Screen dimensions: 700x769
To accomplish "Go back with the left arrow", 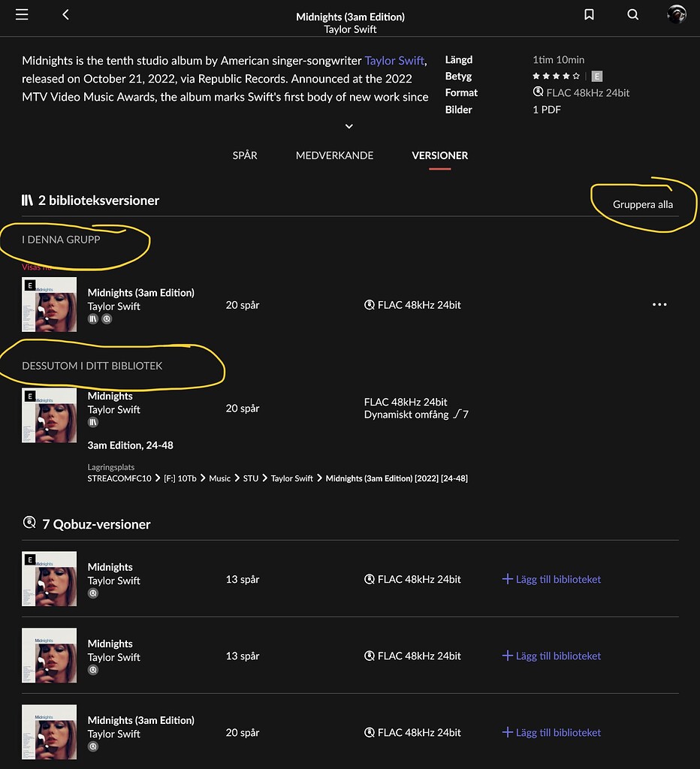I will point(65,15).
